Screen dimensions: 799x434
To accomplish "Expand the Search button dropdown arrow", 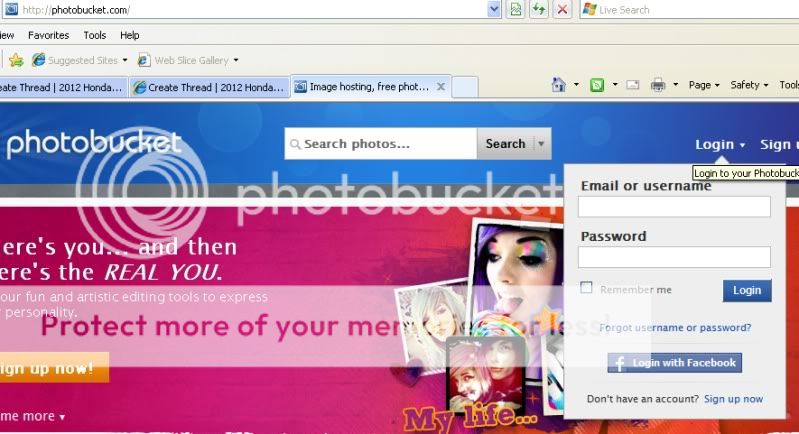I will click(x=541, y=144).
